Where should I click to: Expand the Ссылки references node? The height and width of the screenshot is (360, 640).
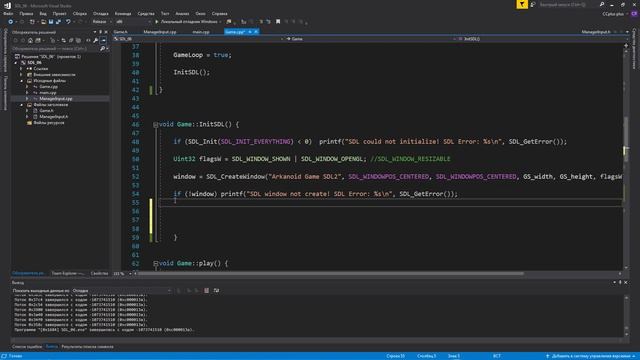click(22, 69)
